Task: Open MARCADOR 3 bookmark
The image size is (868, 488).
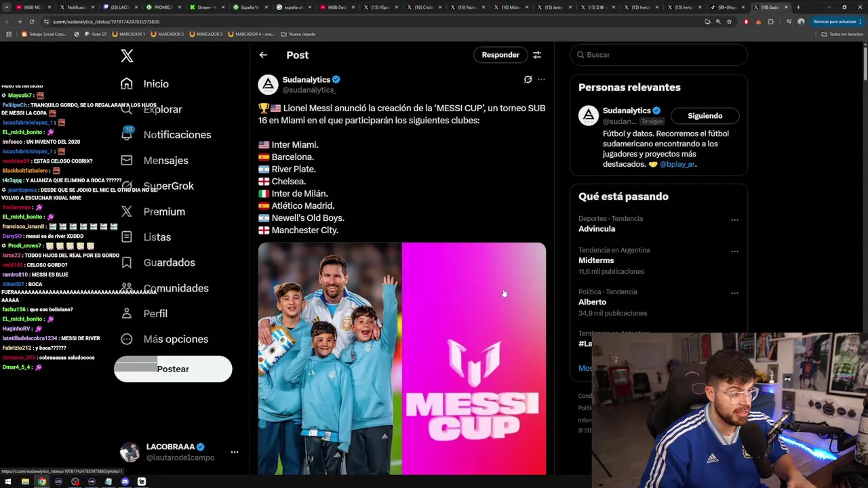Action: [206, 34]
